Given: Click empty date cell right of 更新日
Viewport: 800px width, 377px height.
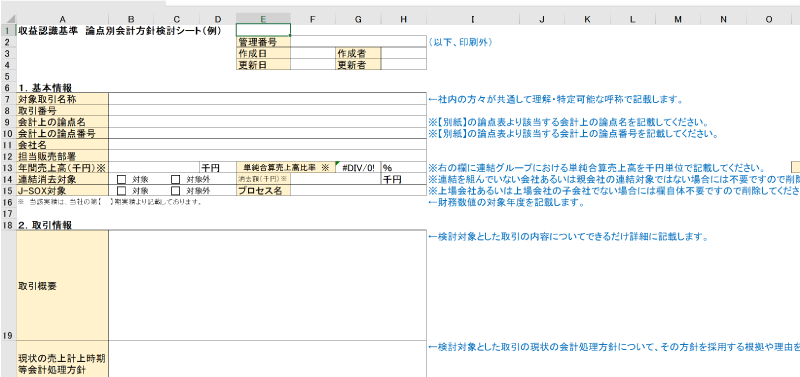Looking at the screenshot, I should [313, 65].
